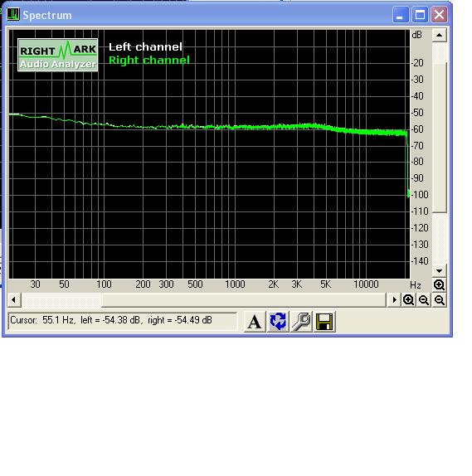
Task: Save the spectrum using the floppy icon
Action: coord(324,322)
